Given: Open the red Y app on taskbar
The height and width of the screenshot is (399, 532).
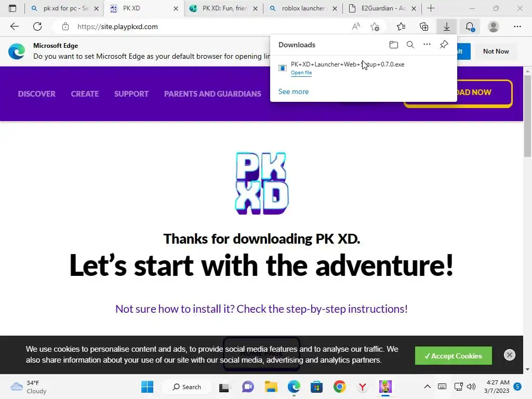Looking at the screenshot, I should [363, 387].
